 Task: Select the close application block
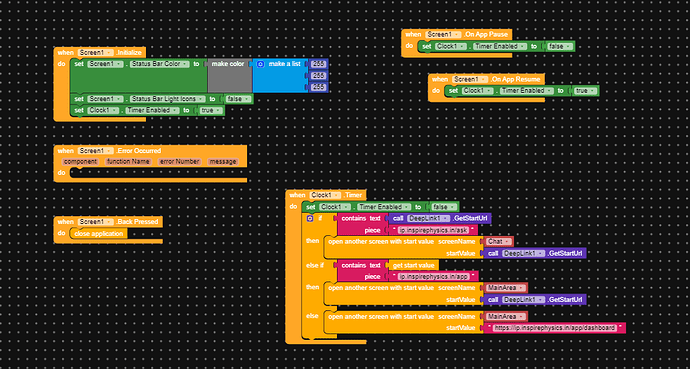(99, 234)
